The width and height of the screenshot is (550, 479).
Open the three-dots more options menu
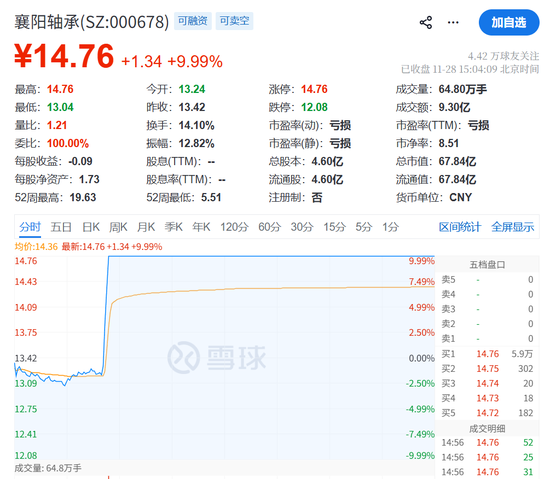tap(453, 23)
